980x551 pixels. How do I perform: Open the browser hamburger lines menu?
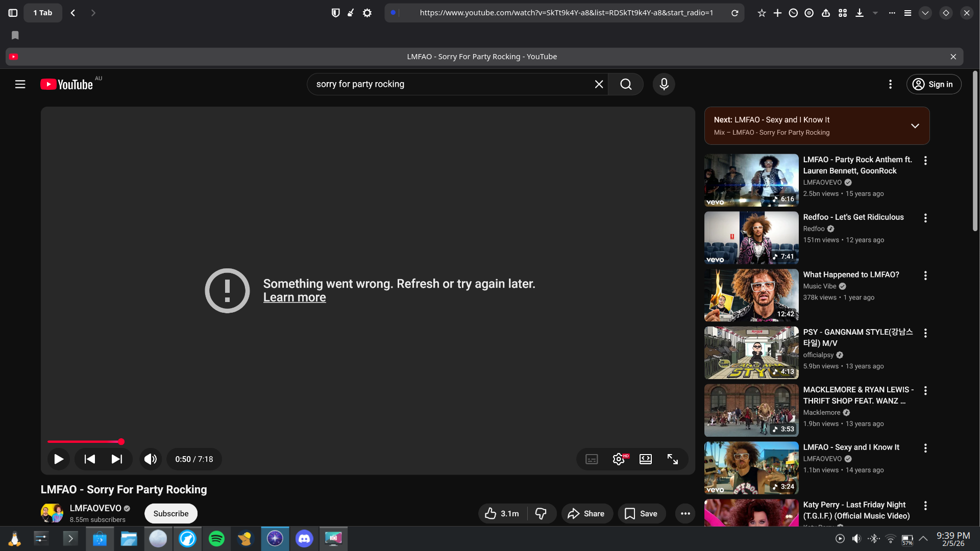(908, 13)
